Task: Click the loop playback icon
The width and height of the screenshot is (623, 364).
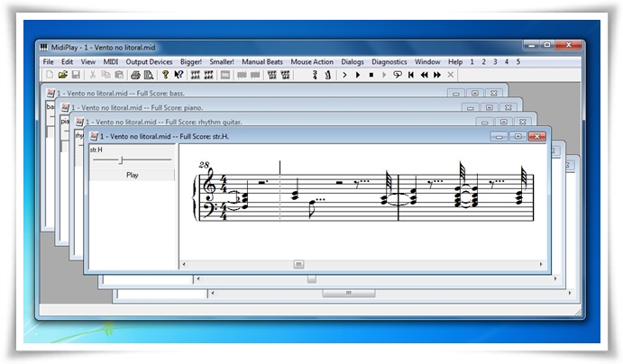Action: click(398, 75)
